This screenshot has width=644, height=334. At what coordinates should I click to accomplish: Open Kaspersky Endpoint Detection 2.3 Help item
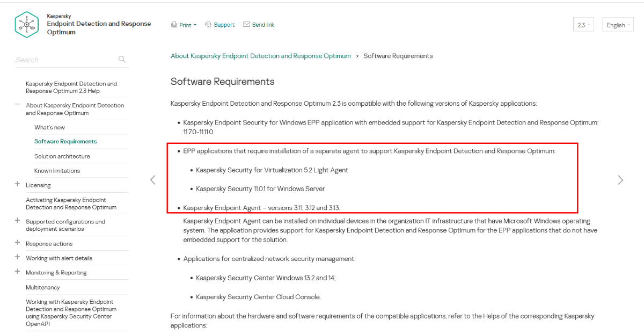[x=71, y=88]
